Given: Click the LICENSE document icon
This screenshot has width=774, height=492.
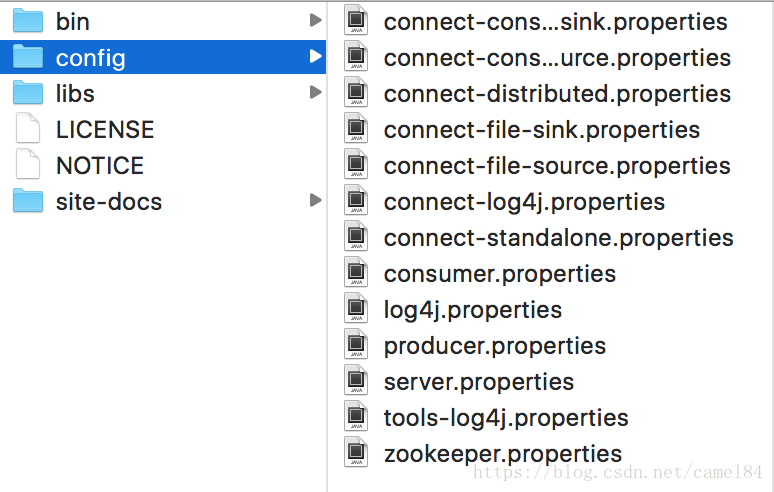Looking at the screenshot, I should coord(28,129).
